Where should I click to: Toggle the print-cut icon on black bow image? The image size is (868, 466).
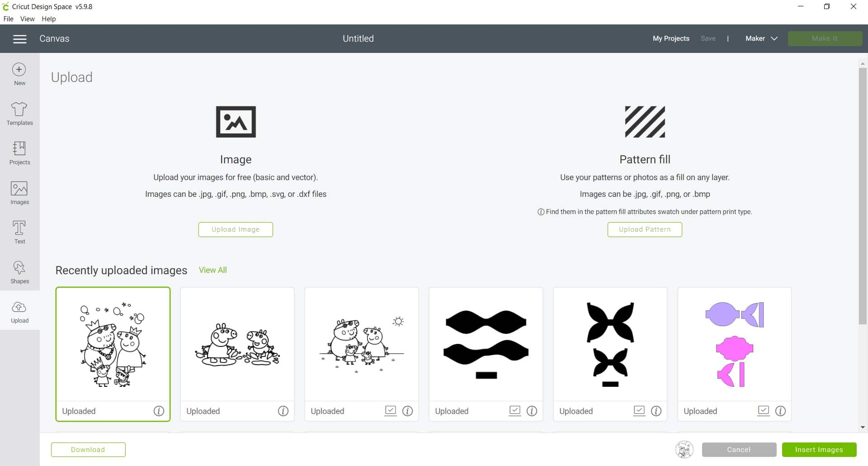[x=515, y=410]
